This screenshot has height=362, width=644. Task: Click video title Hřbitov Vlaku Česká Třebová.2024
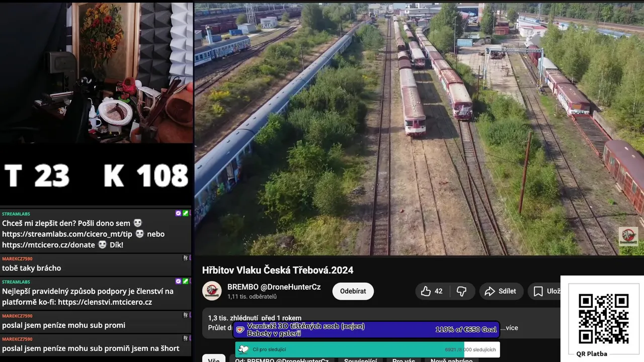(278, 270)
